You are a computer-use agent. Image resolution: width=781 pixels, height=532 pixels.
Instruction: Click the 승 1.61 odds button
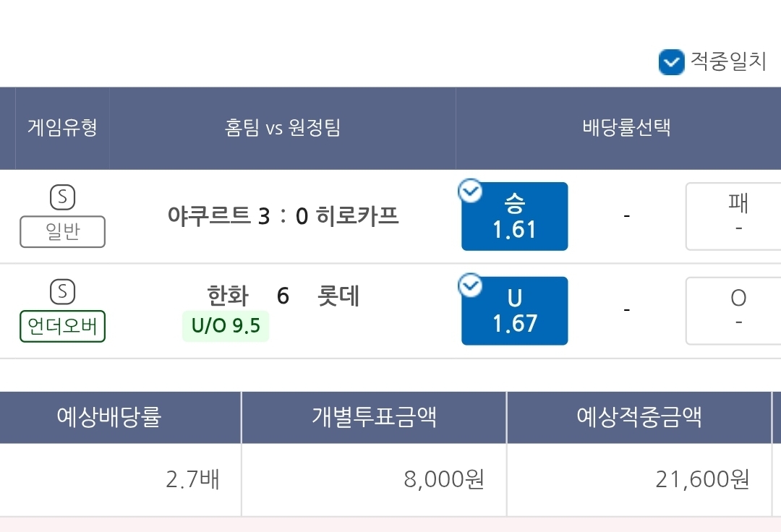click(515, 216)
